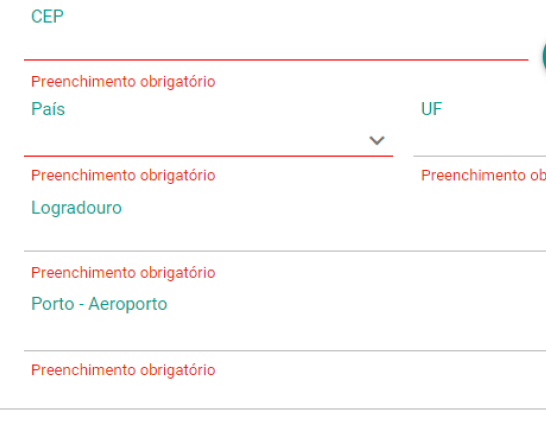Click the Porto - Aeroporto label
Screen dimensions: 546x432
[99, 304]
